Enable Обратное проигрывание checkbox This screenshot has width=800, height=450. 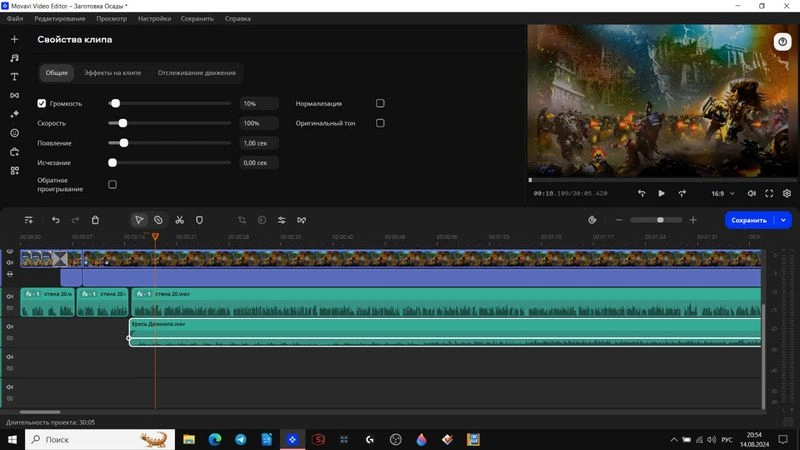(x=112, y=184)
